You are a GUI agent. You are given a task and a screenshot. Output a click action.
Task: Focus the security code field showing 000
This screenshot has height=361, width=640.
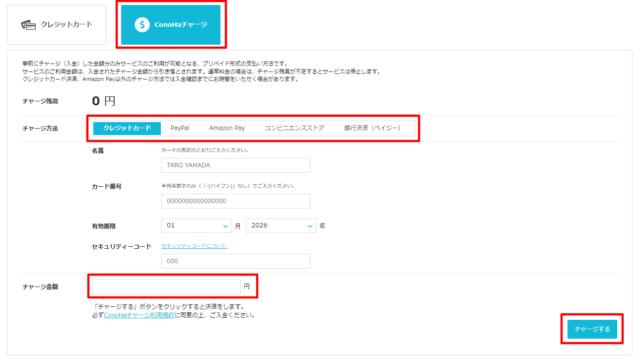click(236, 261)
